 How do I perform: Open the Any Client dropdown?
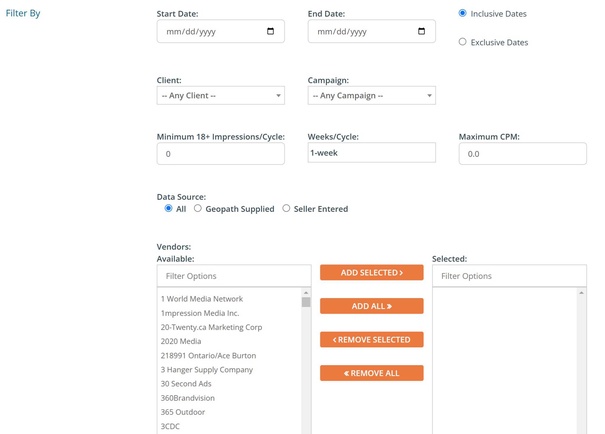point(221,96)
